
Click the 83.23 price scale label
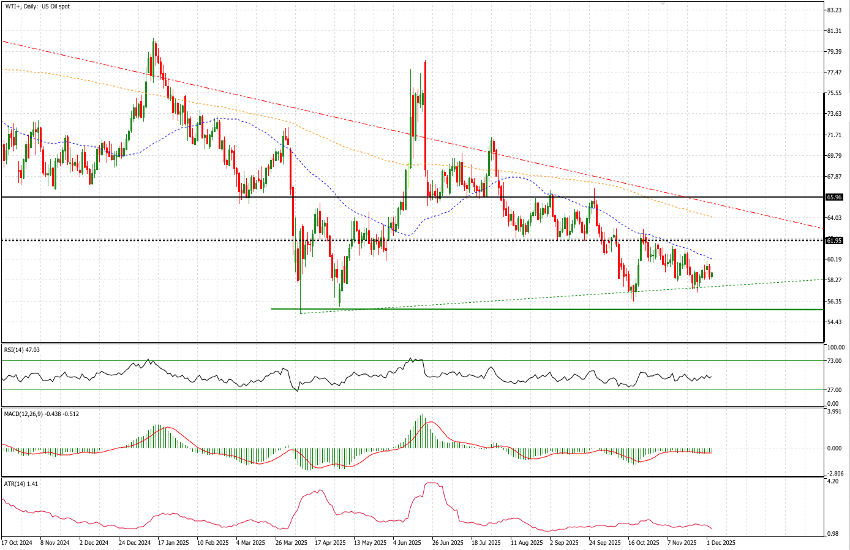pos(833,10)
